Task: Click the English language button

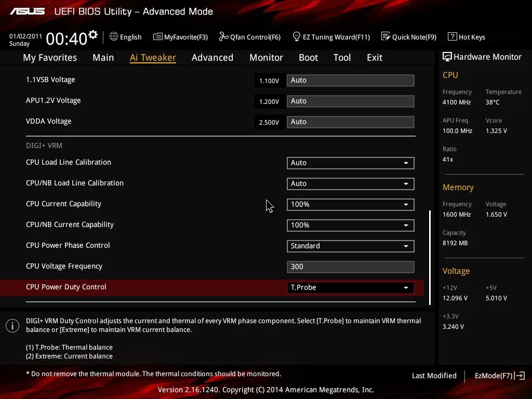Action: [x=130, y=37]
